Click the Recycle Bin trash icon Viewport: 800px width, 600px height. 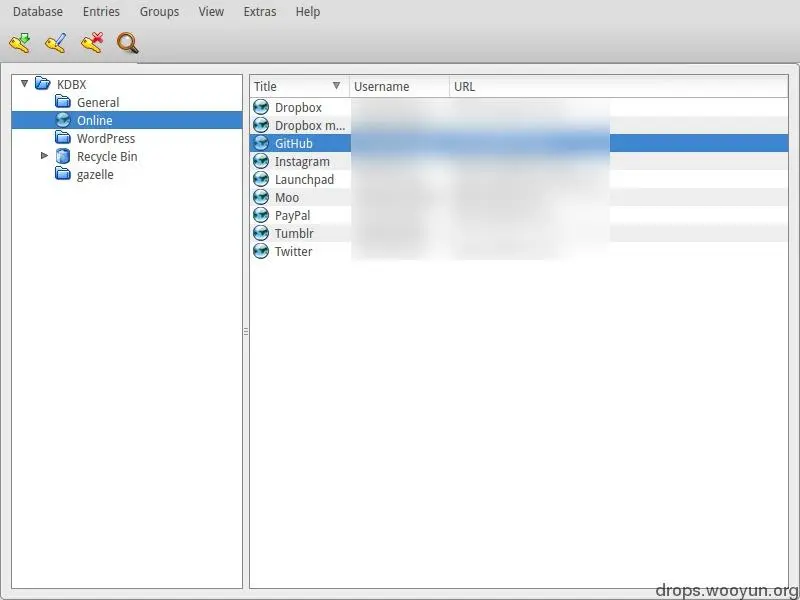[x=63, y=156]
